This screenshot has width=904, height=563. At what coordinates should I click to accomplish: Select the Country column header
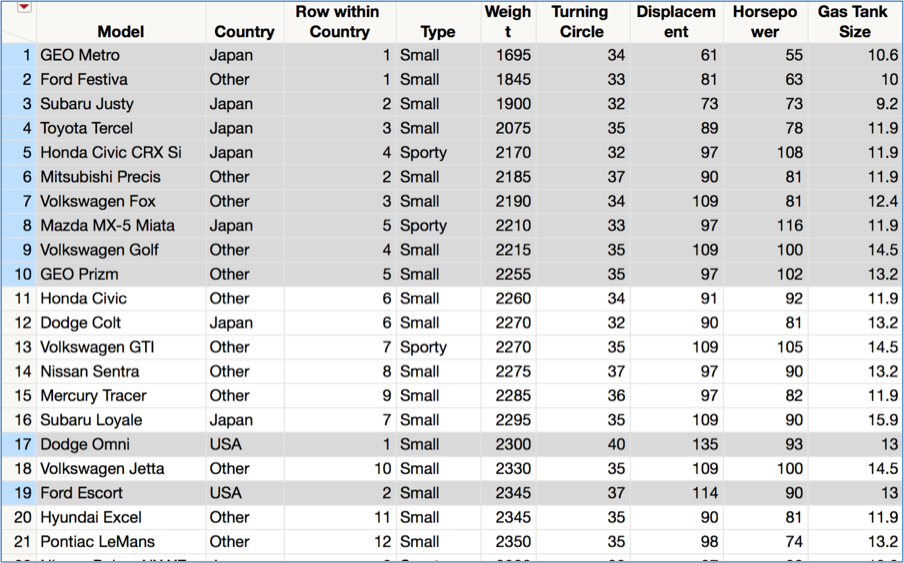[245, 31]
